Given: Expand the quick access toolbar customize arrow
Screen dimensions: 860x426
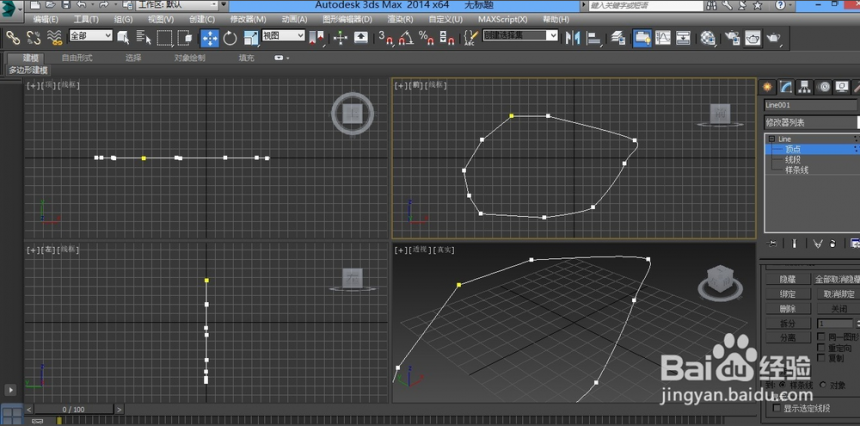Looking at the screenshot, I should 223,5.
